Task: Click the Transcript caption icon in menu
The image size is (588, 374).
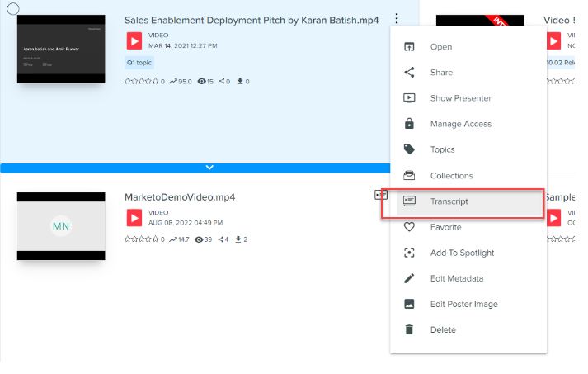Action: (x=409, y=201)
